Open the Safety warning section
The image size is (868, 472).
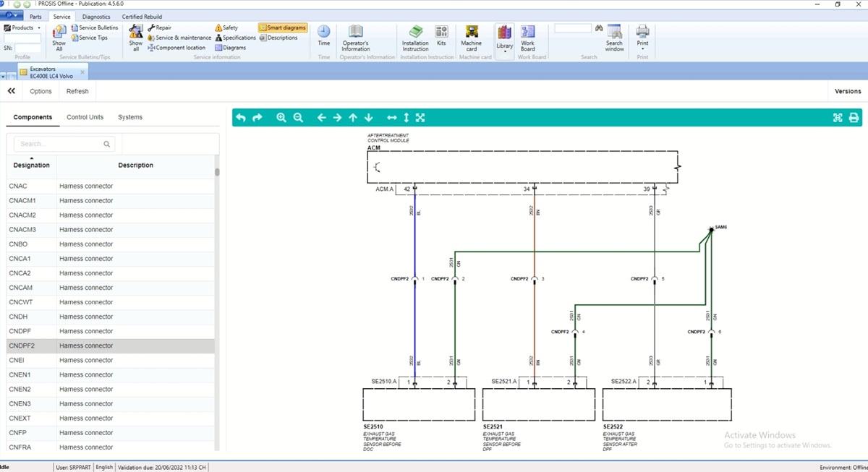[x=226, y=27]
